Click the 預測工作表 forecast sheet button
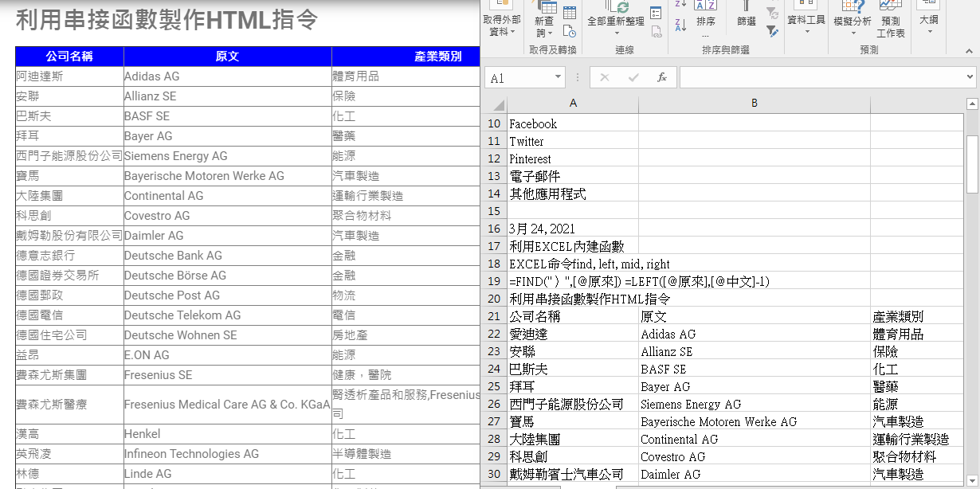 click(x=891, y=19)
